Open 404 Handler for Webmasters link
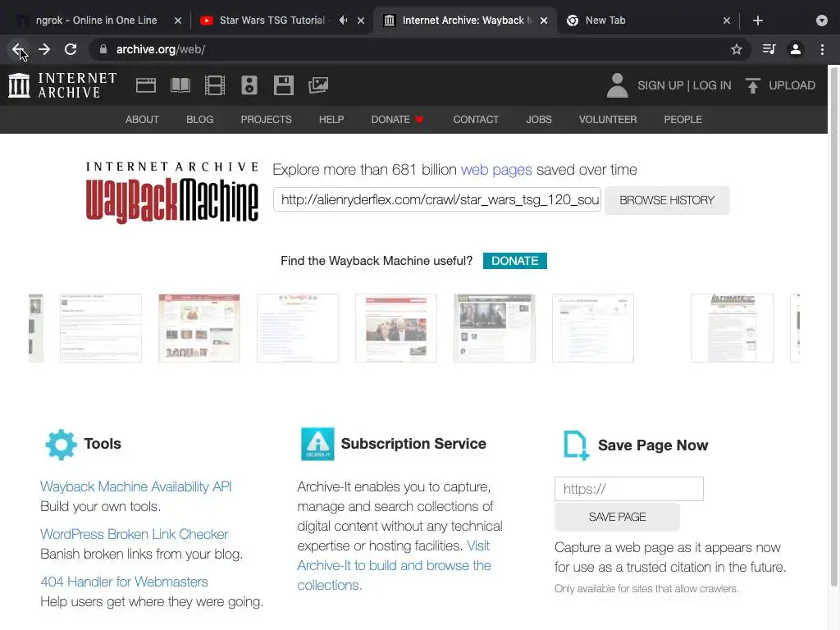 pyautogui.click(x=124, y=582)
